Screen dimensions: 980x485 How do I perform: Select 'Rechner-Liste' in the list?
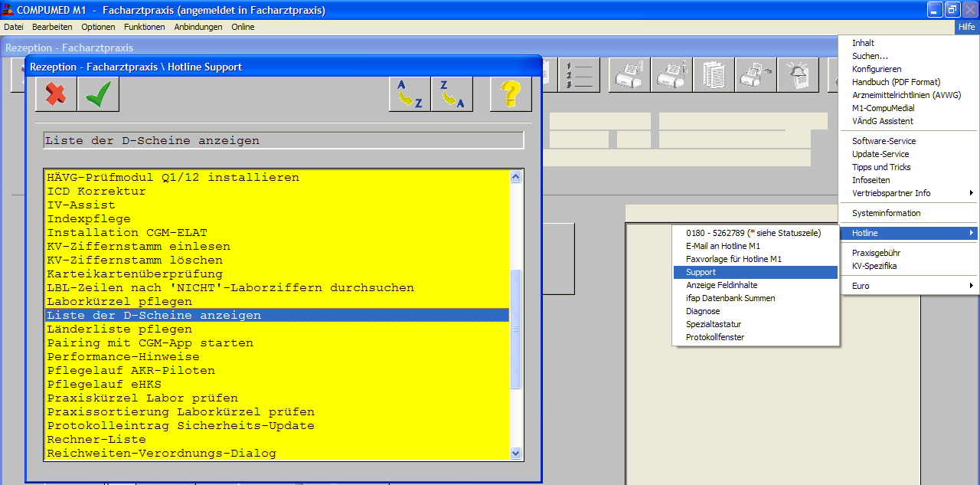277,439
